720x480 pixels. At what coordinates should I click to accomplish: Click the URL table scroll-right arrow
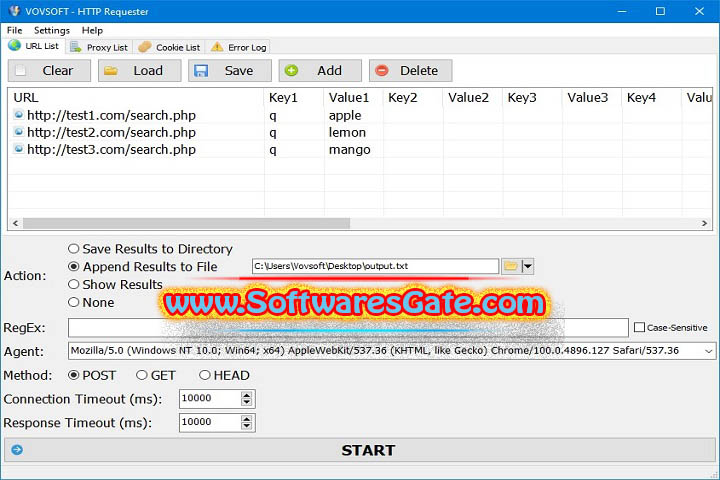click(x=704, y=223)
